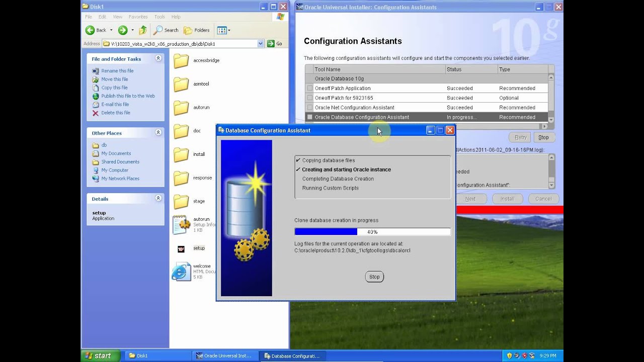Open the Forward button history dropdown arrow
The width and height of the screenshot is (644, 362).
point(133,30)
